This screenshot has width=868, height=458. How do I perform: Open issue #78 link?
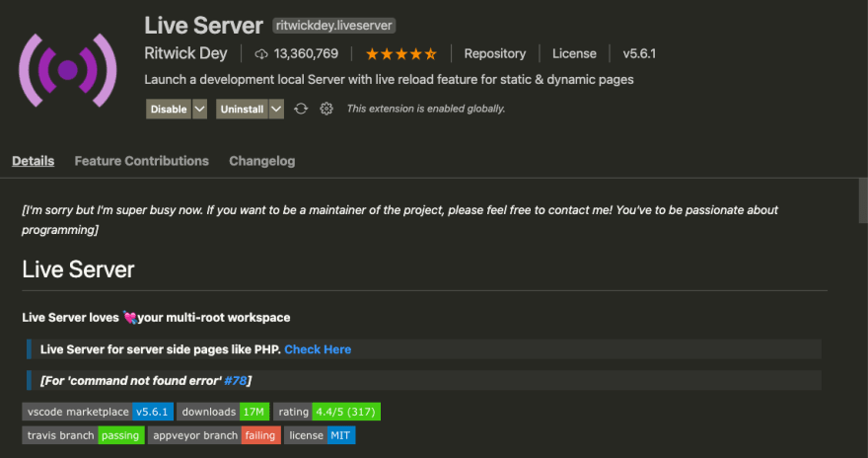pyautogui.click(x=236, y=380)
